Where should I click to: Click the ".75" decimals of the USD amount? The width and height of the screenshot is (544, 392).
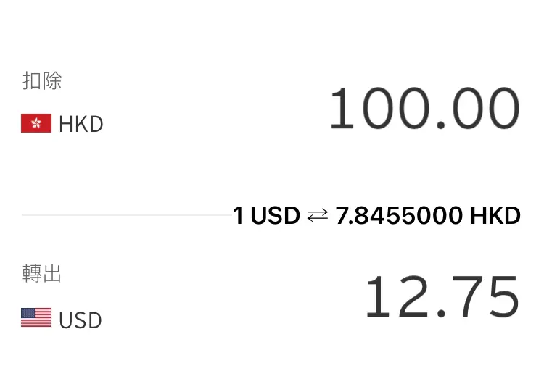pos(479,296)
